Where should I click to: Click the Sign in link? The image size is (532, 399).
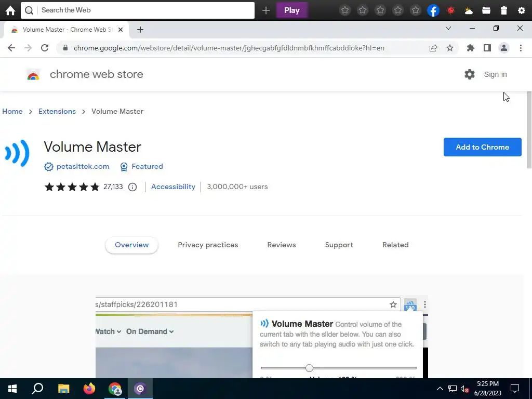tap(495, 74)
